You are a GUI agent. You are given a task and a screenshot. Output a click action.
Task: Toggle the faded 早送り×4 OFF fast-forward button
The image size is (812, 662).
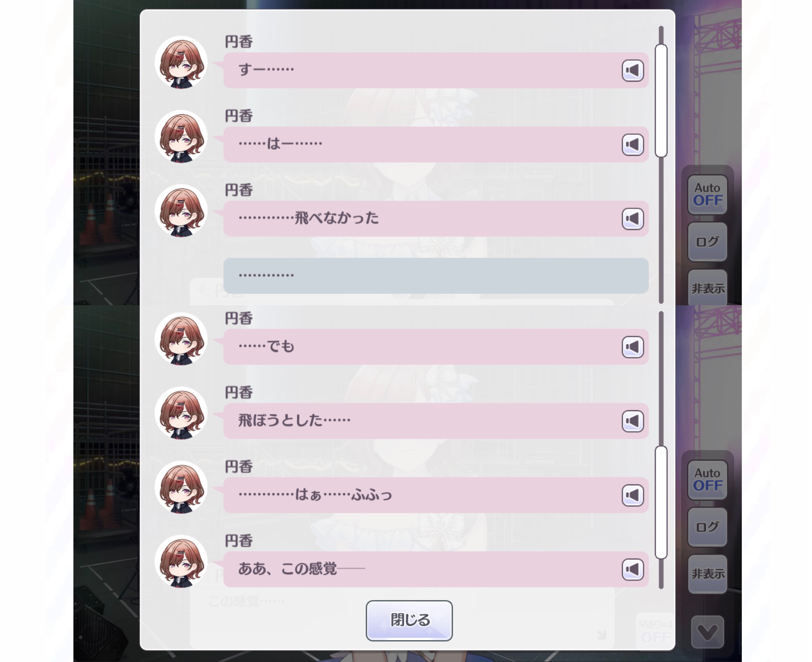pyautogui.click(x=655, y=631)
